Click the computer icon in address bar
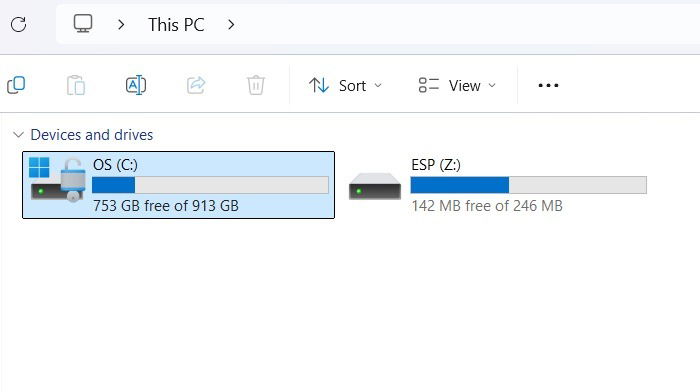Screen dimensions: 700x392 pos(83,24)
